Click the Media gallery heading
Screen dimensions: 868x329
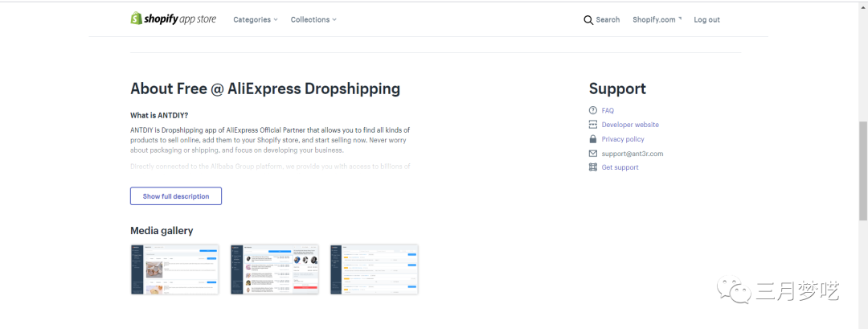point(162,230)
